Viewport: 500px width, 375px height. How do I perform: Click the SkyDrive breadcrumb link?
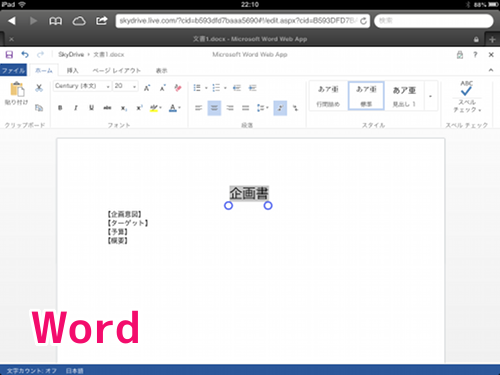71,54
